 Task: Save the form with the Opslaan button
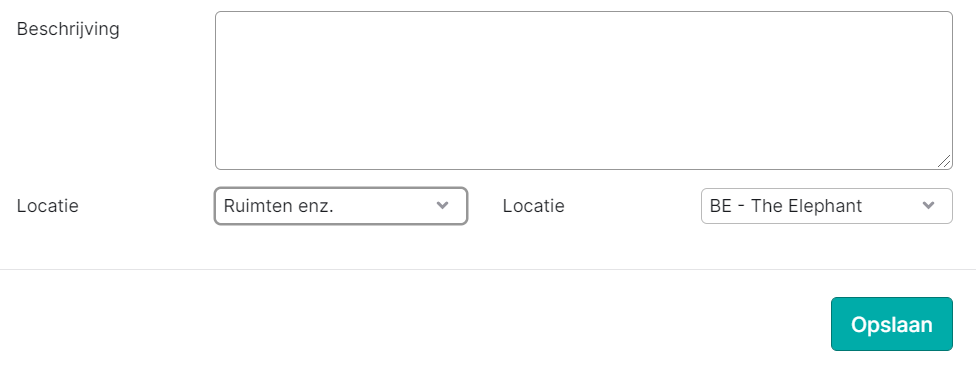[891, 324]
